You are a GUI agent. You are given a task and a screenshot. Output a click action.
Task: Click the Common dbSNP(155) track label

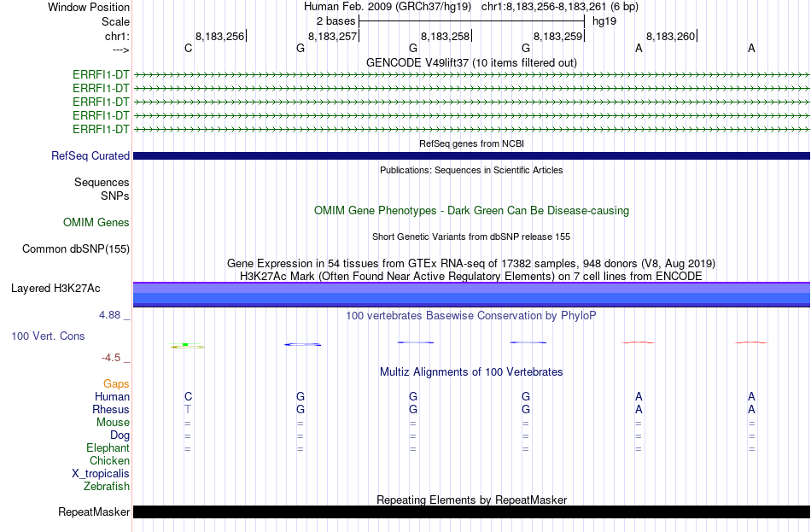pyautogui.click(x=75, y=249)
